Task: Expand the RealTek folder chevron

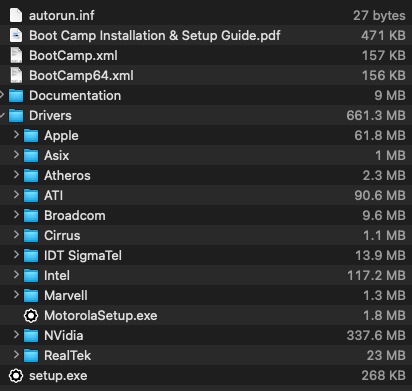Action: tap(16, 355)
